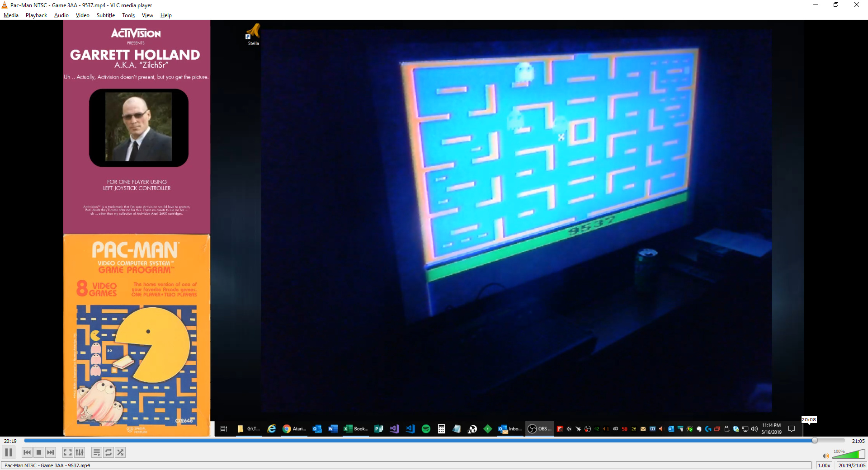
Task: Click the Stella desktop shortcut in video
Action: 253,35
